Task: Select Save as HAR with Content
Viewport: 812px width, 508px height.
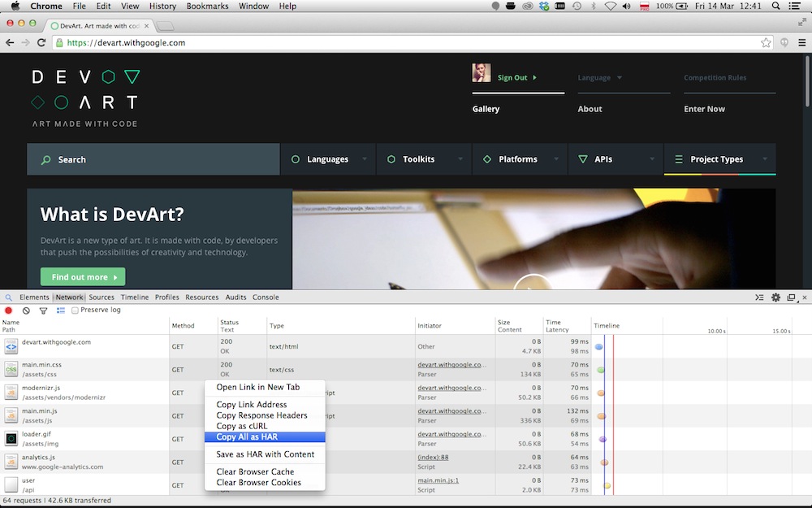Action: coord(265,454)
